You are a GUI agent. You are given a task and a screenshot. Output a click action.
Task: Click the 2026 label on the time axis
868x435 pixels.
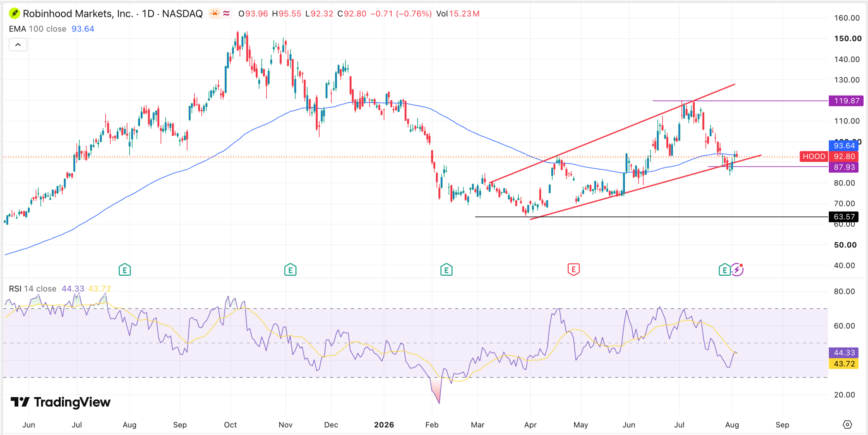coord(384,424)
